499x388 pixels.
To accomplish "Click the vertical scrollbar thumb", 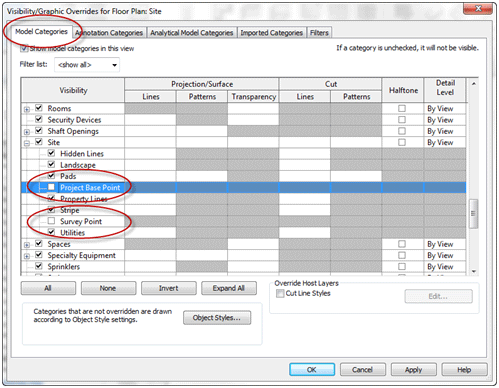I will [473, 214].
